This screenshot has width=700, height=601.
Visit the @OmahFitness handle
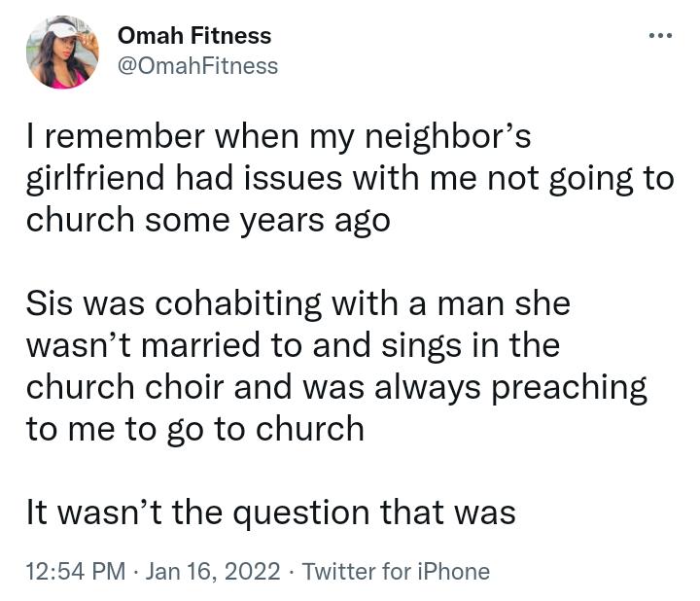(197, 66)
